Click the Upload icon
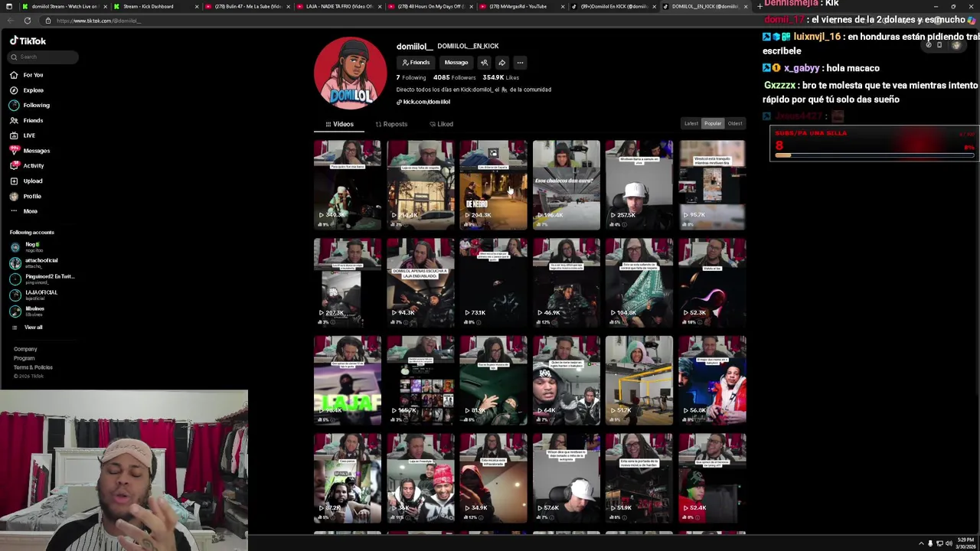This screenshot has width=980, height=551. point(14,181)
